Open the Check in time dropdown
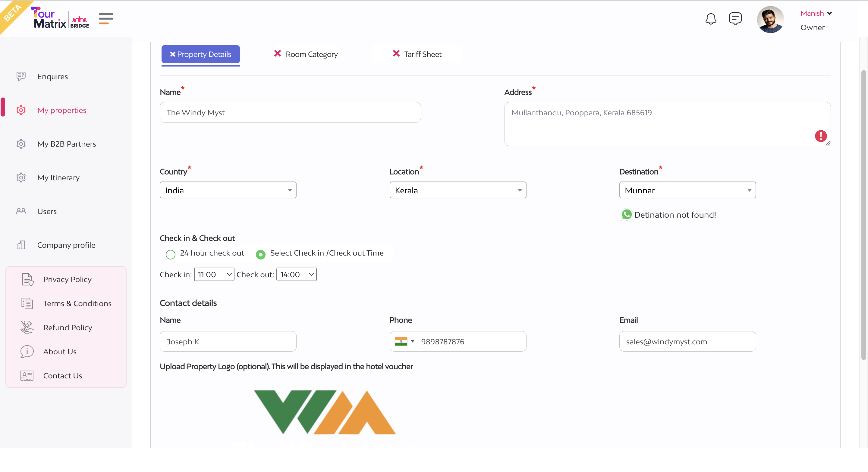This screenshot has width=868, height=472. (214, 274)
